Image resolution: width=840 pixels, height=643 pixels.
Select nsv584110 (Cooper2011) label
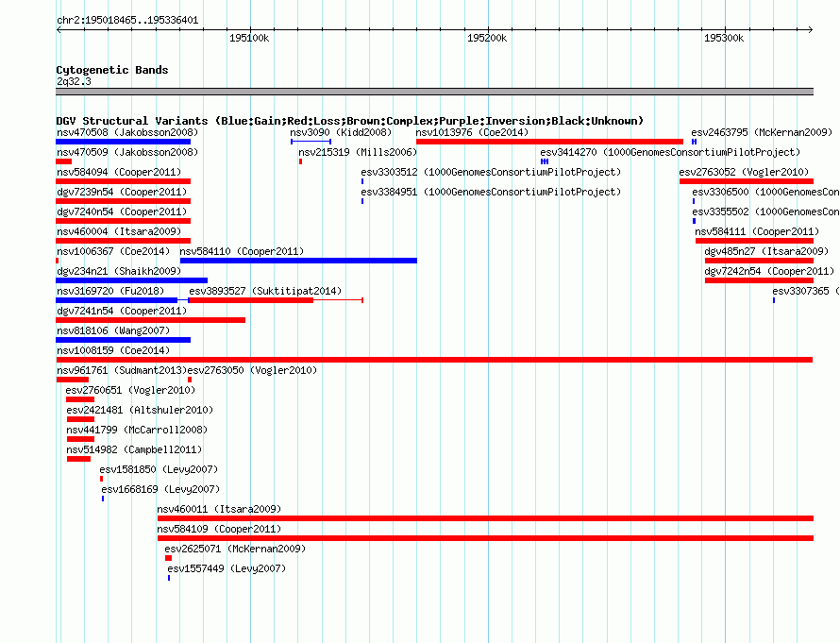[x=242, y=251]
